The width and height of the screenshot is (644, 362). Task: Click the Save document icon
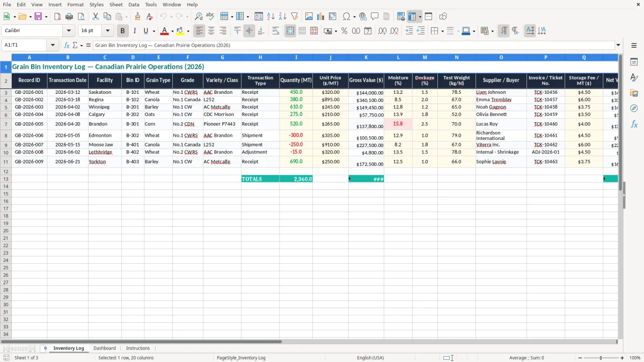point(38,17)
